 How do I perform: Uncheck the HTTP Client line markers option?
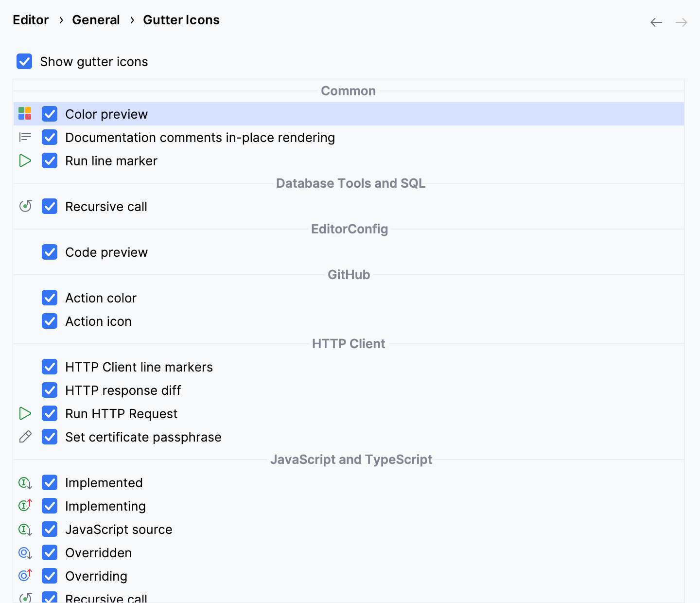point(50,367)
